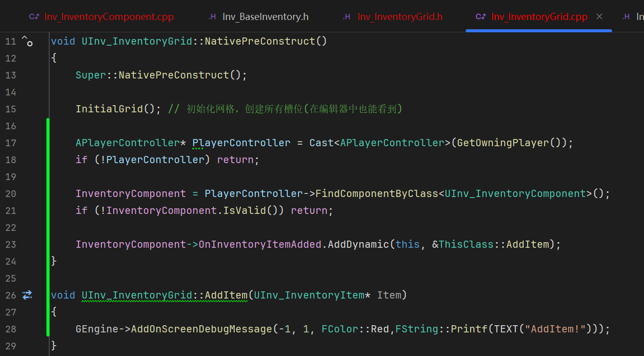The height and width of the screenshot is (356, 644).
Task: Click the C++ file icon on Inv_InventoryGrid.cpp tab
Action: point(481,17)
